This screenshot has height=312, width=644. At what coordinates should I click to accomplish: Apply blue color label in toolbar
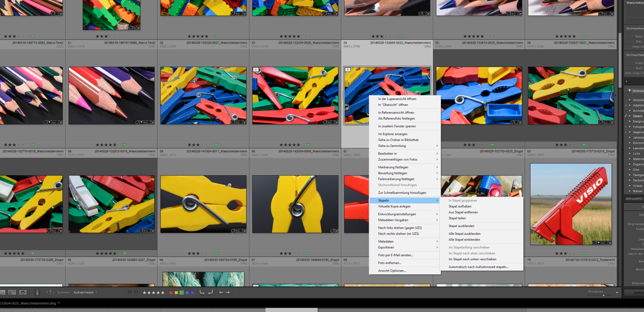coord(187,292)
